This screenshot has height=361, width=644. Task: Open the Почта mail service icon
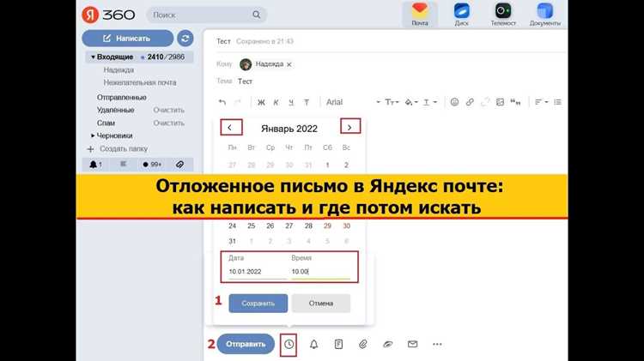(x=420, y=14)
